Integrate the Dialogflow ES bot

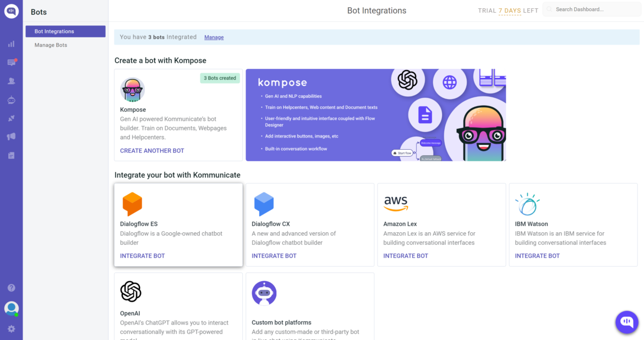click(x=143, y=255)
